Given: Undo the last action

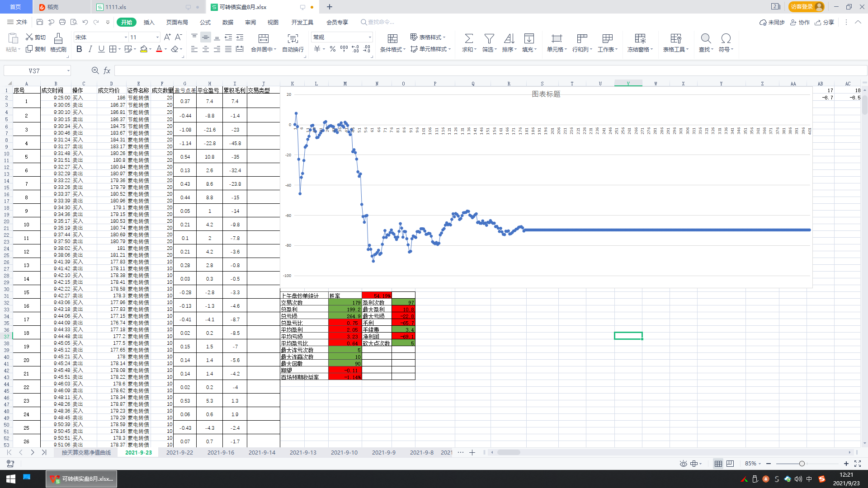Looking at the screenshot, I should pos(85,22).
